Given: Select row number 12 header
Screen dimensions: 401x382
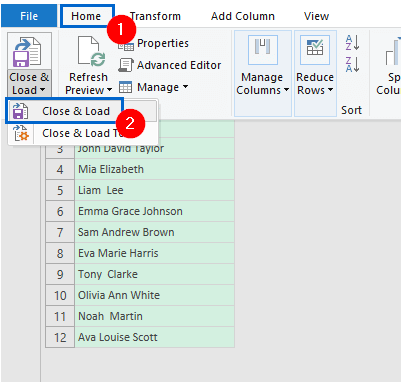Looking at the screenshot, I should [60, 337].
